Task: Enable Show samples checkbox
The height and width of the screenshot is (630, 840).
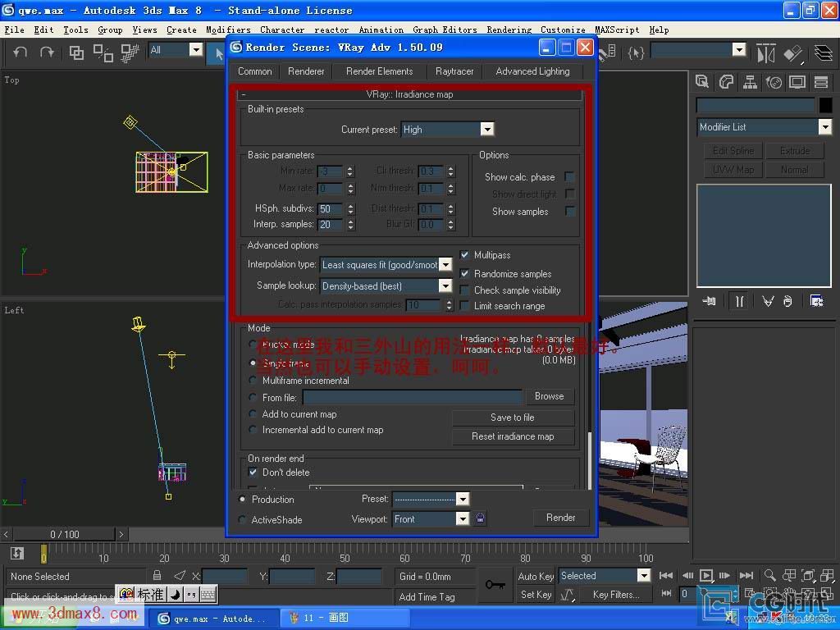Action: (x=569, y=212)
